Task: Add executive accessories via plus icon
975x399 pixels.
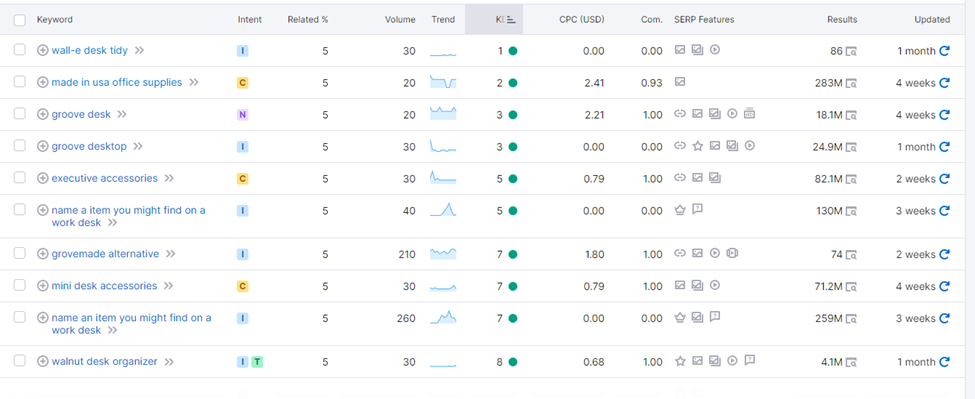Action: tap(42, 178)
